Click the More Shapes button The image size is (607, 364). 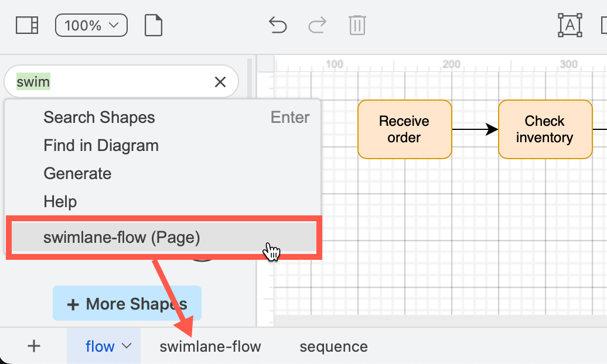pyautogui.click(x=127, y=303)
